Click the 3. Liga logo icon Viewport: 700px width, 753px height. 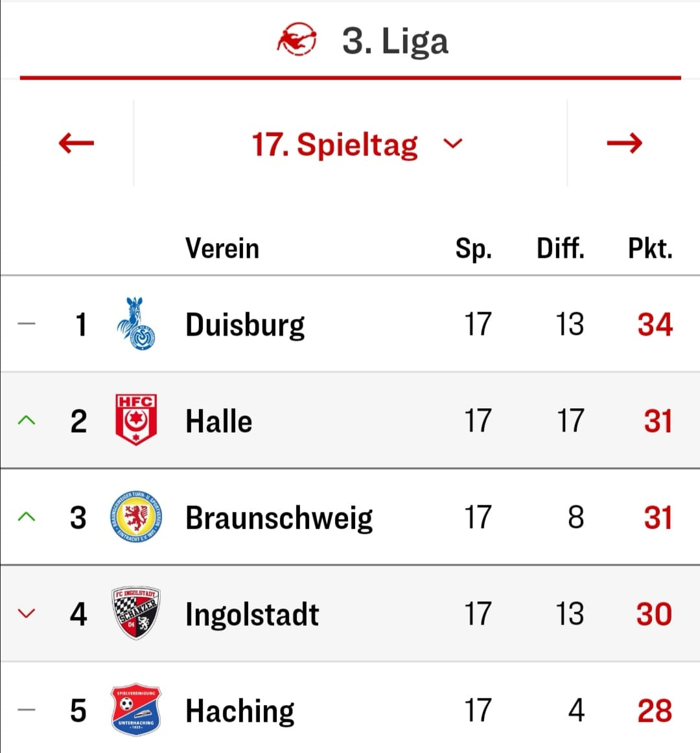point(296,40)
